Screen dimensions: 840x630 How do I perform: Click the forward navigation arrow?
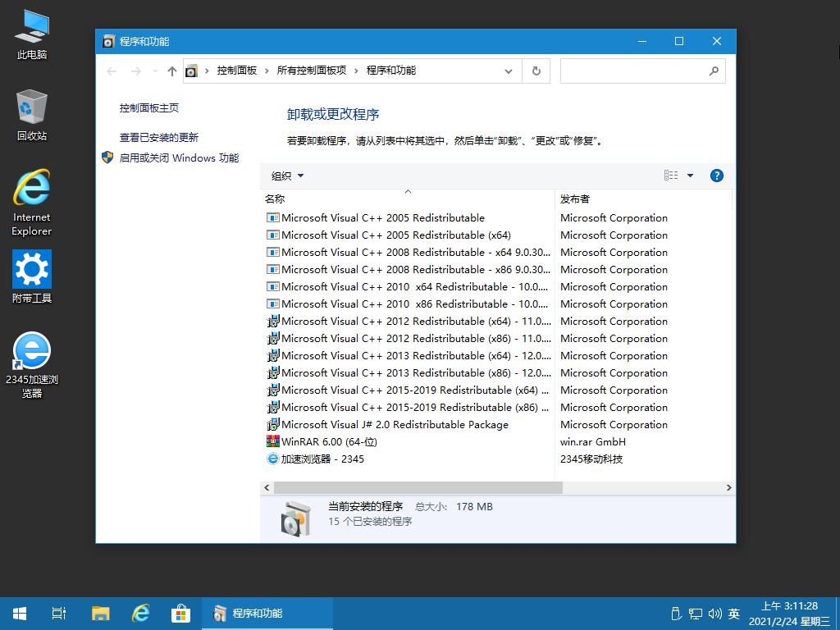tap(136, 71)
